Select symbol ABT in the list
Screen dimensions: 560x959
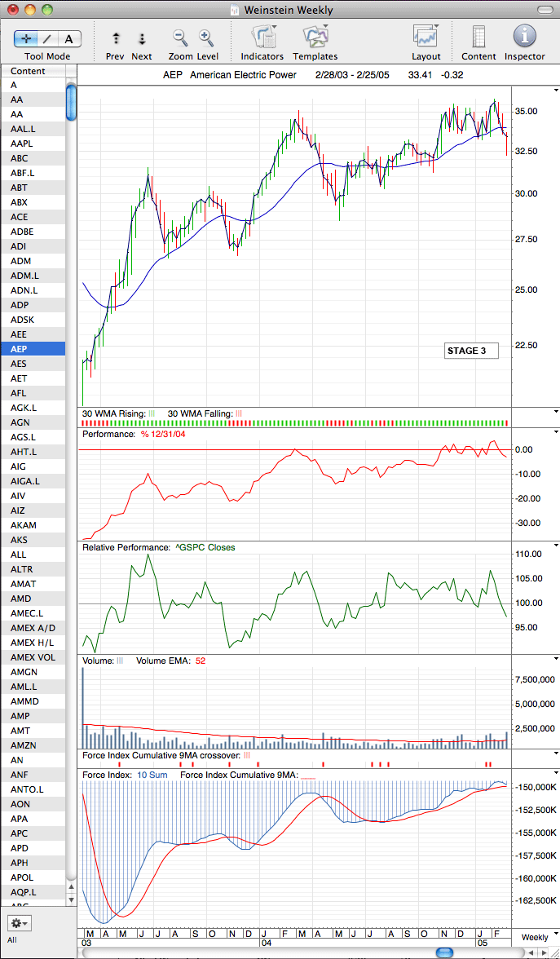pos(33,188)
